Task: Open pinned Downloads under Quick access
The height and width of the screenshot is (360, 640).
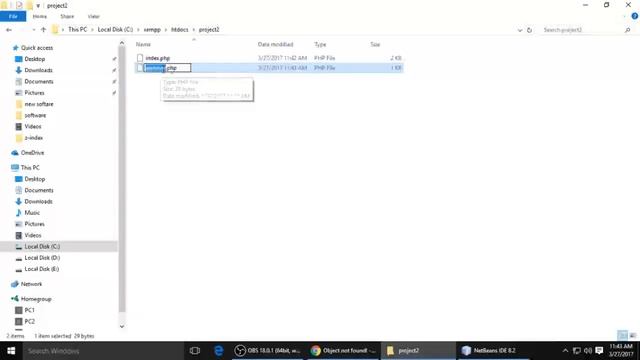Action: [x=38, y=70]
